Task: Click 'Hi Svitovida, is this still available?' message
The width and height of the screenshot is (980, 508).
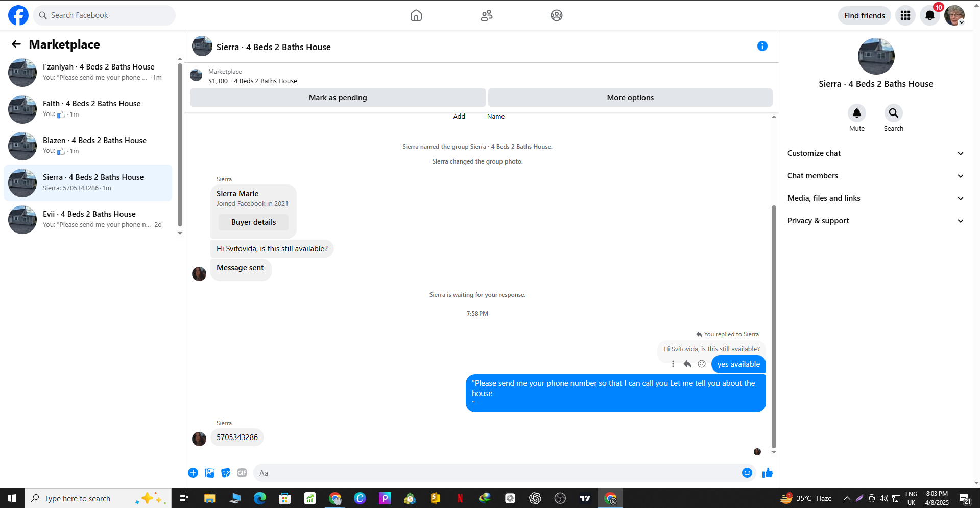Action: [x=272, y=249]
